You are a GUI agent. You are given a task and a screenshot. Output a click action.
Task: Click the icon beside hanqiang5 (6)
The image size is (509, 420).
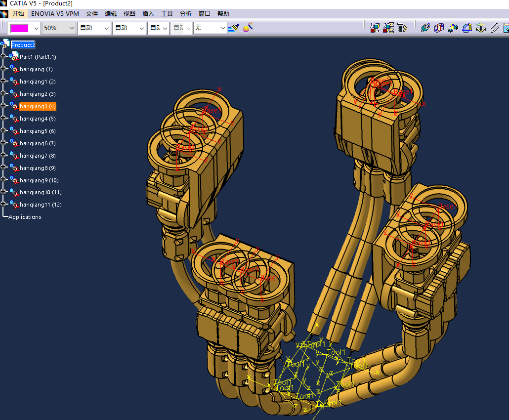[14, 130]
